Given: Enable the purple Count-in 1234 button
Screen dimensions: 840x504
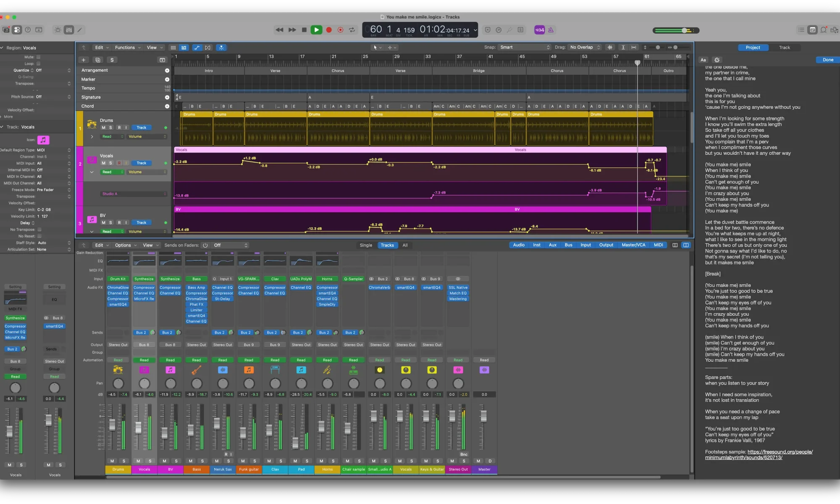Looking at the screenshot, I should 539,30.
